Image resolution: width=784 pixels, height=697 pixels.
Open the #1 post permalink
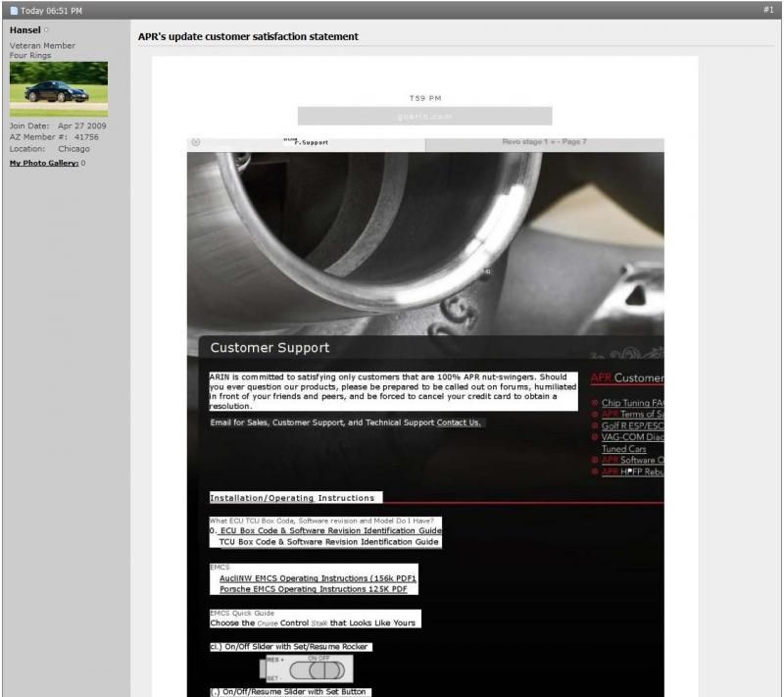[768, 10]
